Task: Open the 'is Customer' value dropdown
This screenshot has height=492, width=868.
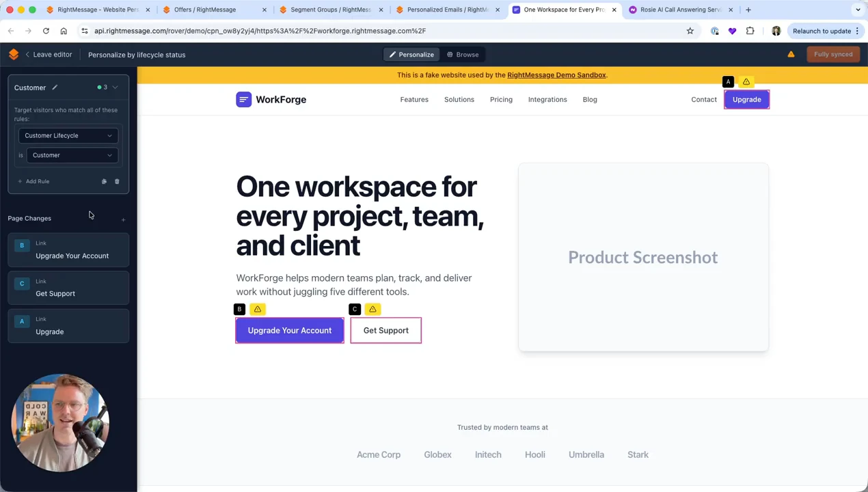Action: coord(72,155)
